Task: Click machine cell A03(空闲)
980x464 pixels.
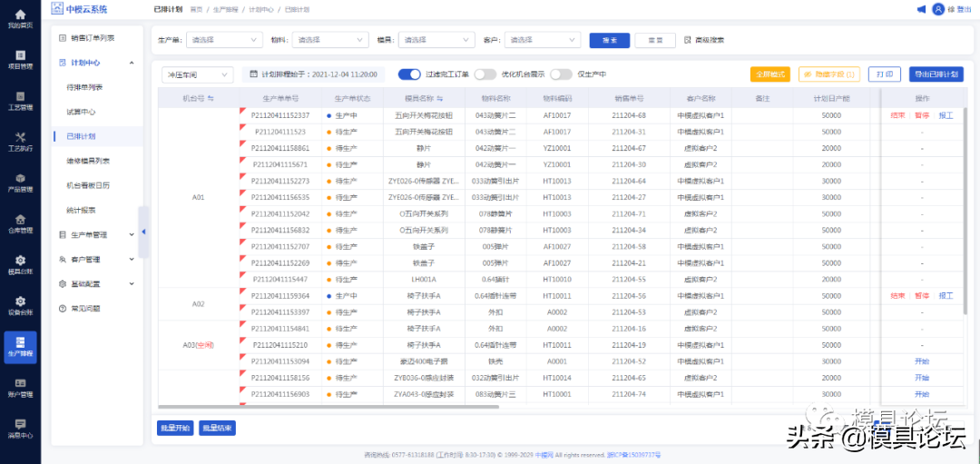Action: 198,344
